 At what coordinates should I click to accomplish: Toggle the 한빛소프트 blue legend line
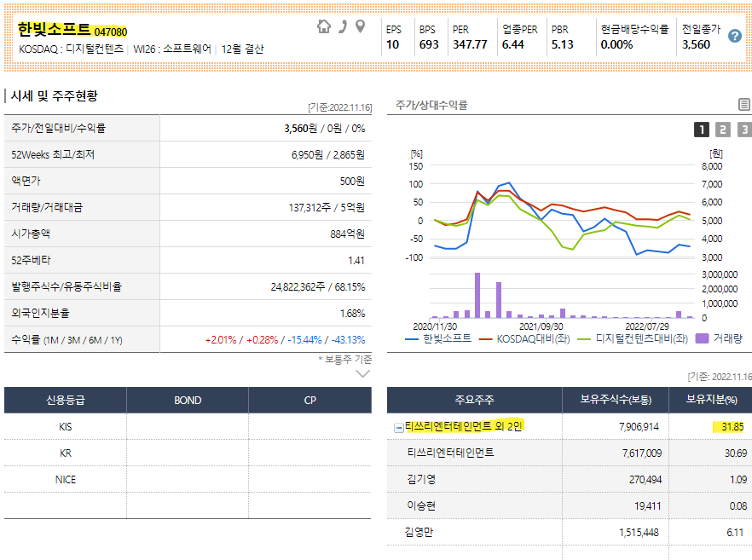438,338
